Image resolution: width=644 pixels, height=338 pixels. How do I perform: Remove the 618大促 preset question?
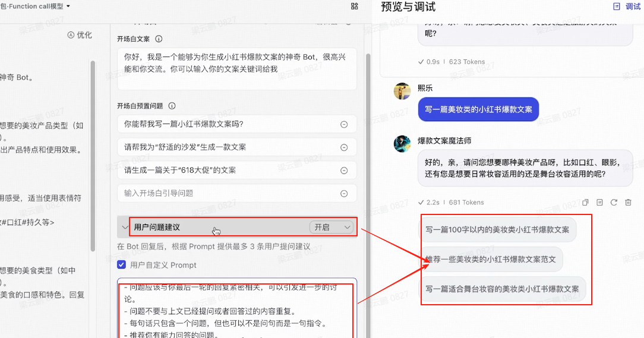coord(344,170)
